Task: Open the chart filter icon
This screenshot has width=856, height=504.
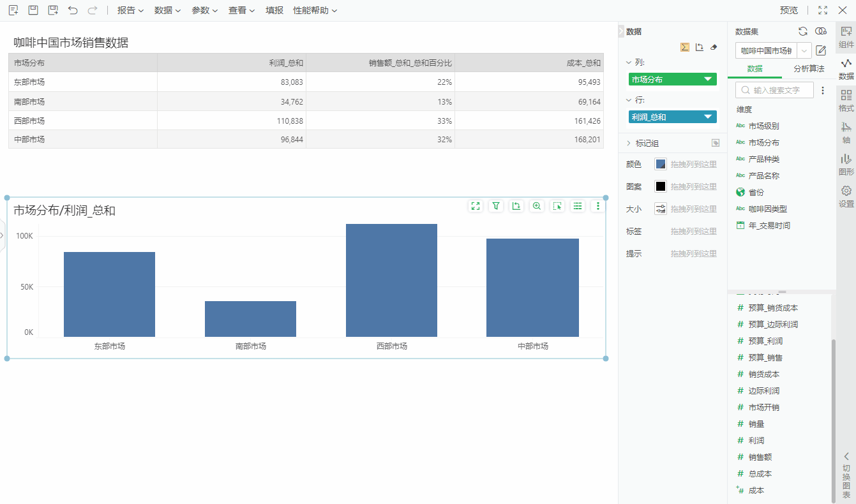Action: click(496, 205)
